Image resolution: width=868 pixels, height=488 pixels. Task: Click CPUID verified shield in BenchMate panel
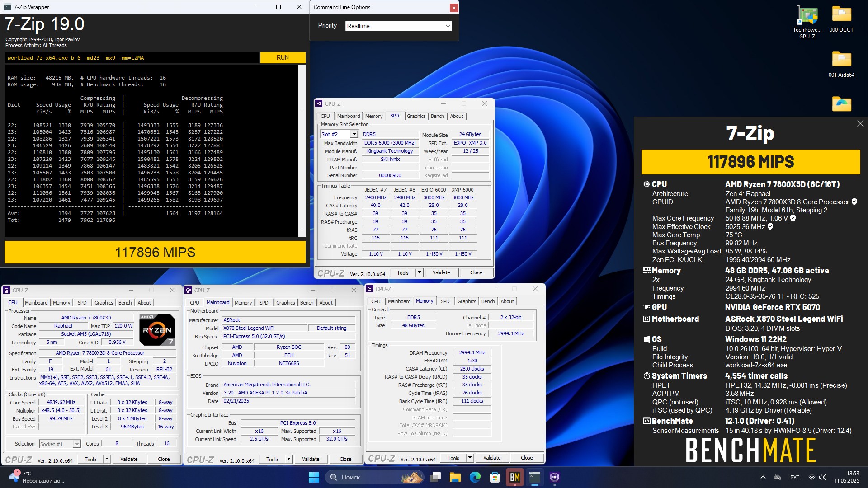click(x=854, y=202)
